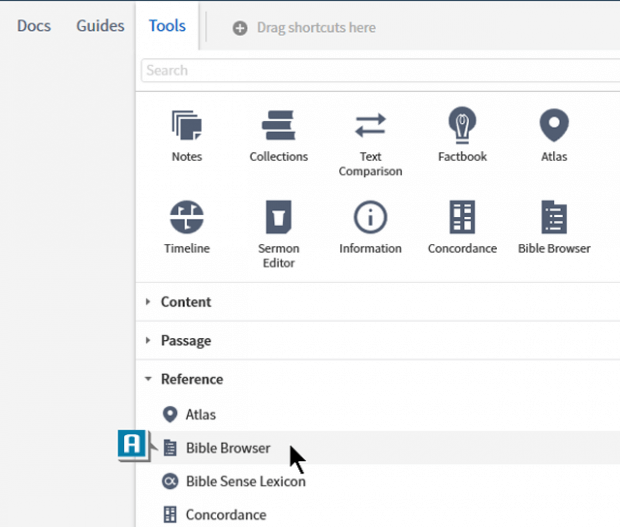This screenshot has height=527, width=620.
Task: Select Atlas in the Reference list
Action: pyautogui.click(x=200, y=414)
